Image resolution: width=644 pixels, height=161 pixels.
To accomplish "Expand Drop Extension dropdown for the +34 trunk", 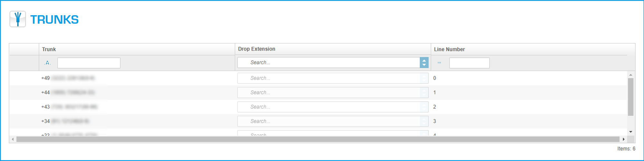I will pyautogui.click(x=424, y=121).
